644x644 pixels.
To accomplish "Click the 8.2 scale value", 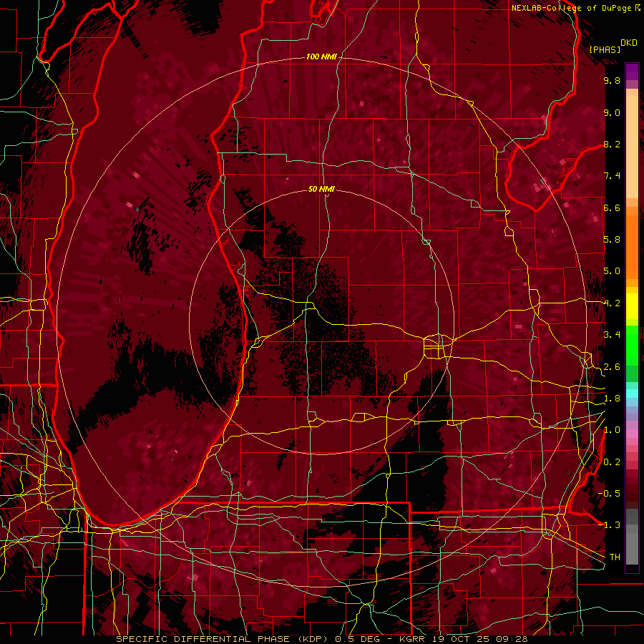I will click(x=612, y=144).
